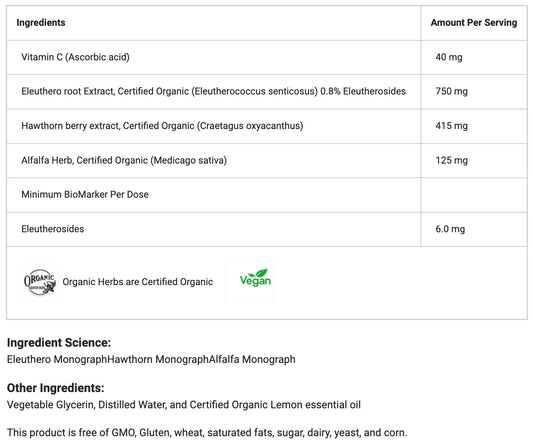Viewport: 533px width, 447px height.
Task: Click the Minimum BioMarker Per Dose row
Action: [x=267, y=195]
